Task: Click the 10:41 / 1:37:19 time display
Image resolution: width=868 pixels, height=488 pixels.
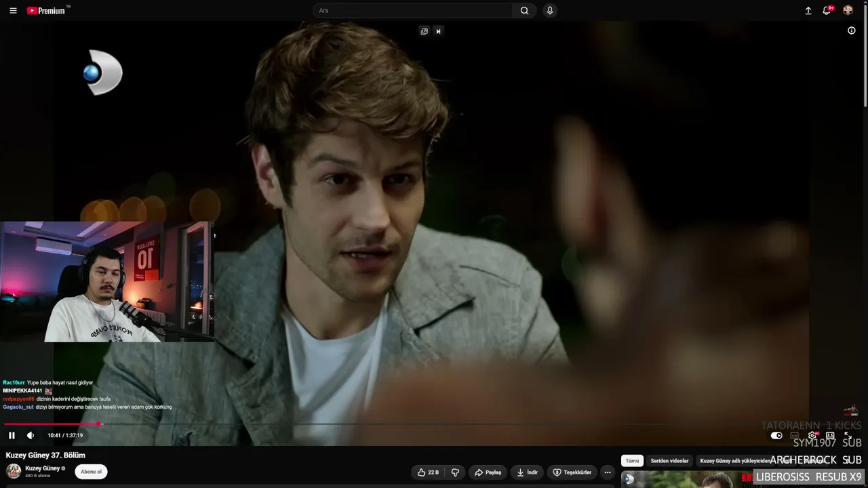Action: [65, 435]
